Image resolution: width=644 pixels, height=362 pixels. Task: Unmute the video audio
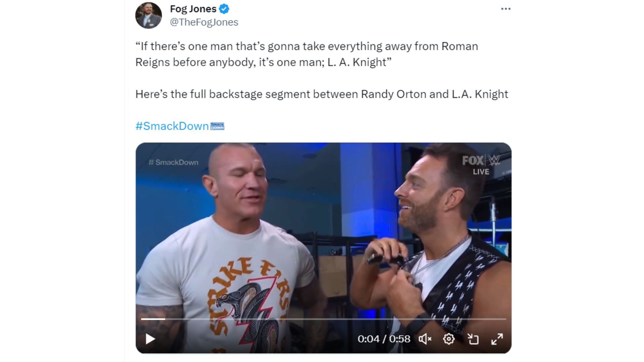pyautogui.click(x=425, y=339)
